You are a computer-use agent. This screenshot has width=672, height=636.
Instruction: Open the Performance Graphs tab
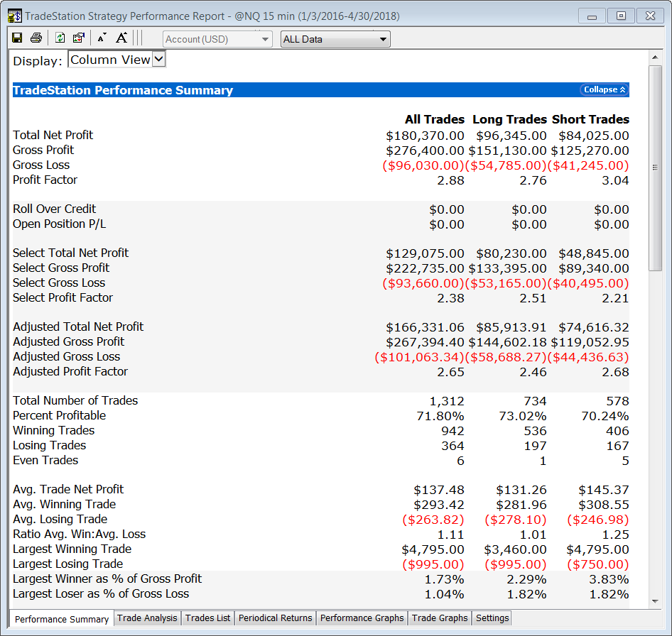pos(362,618)
